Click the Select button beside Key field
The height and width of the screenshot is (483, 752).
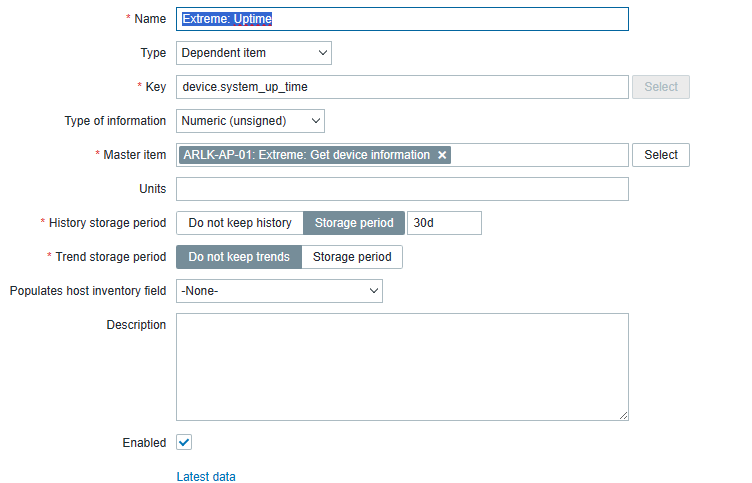pyautogui.click(x=661, y=87)
